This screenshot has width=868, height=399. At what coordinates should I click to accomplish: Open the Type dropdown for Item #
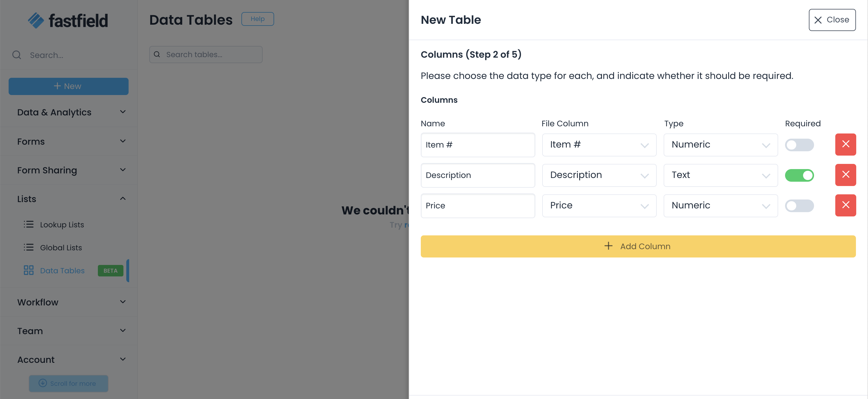[x=720, y=145]
